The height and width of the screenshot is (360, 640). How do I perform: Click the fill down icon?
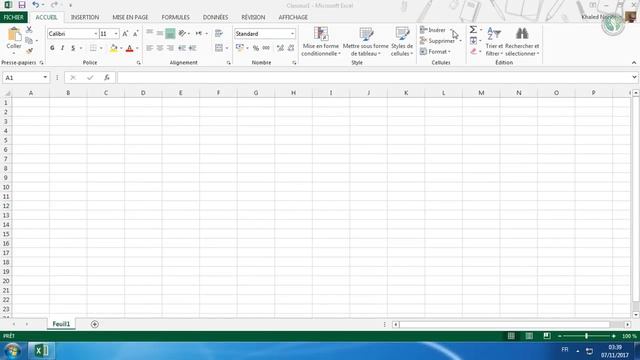(x=473, y=40)
